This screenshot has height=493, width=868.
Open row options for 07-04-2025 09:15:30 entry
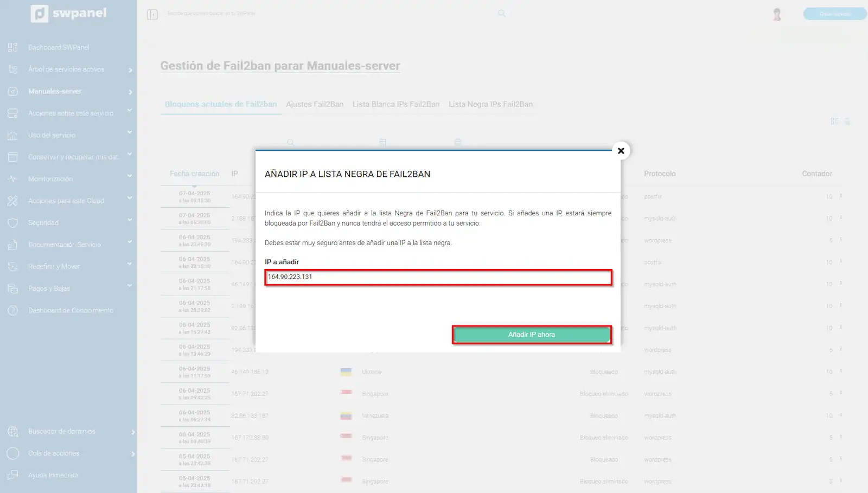click(841, 196)
